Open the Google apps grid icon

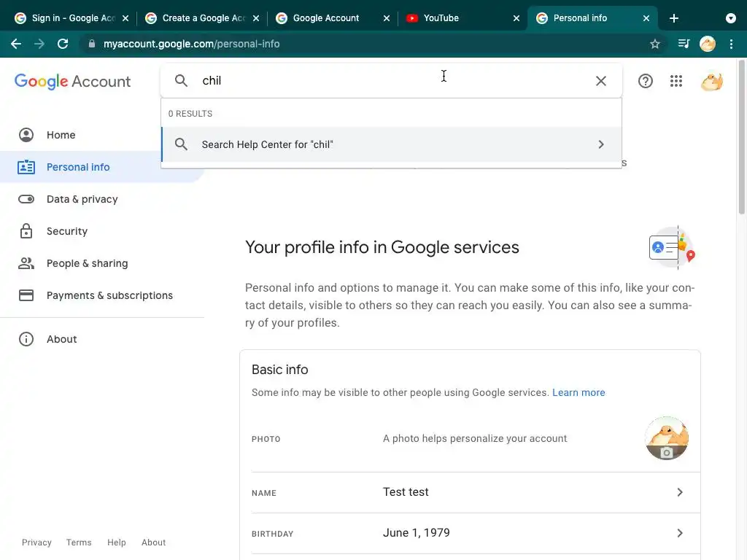coord(676,81)
